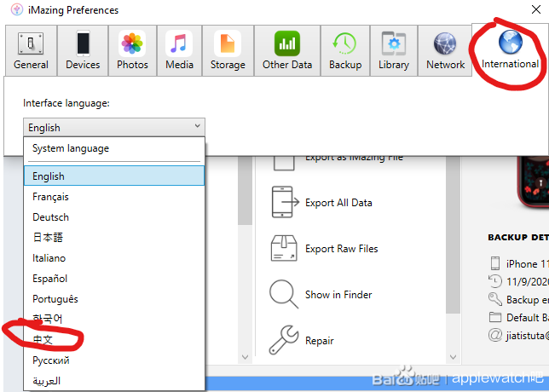The height and width of the screenshot is (392, 549).
Task: Open the Photos preferences tab
Action: (132, 50)
